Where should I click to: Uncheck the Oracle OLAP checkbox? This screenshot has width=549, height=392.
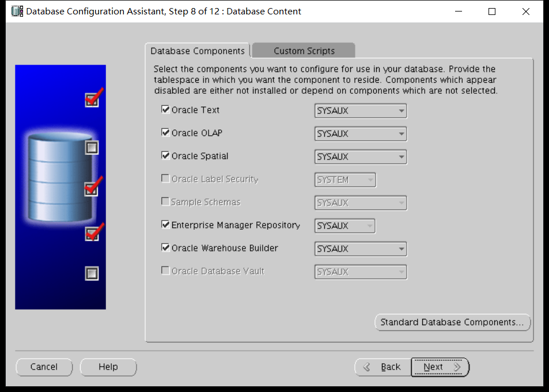click(x=165, y=132)
